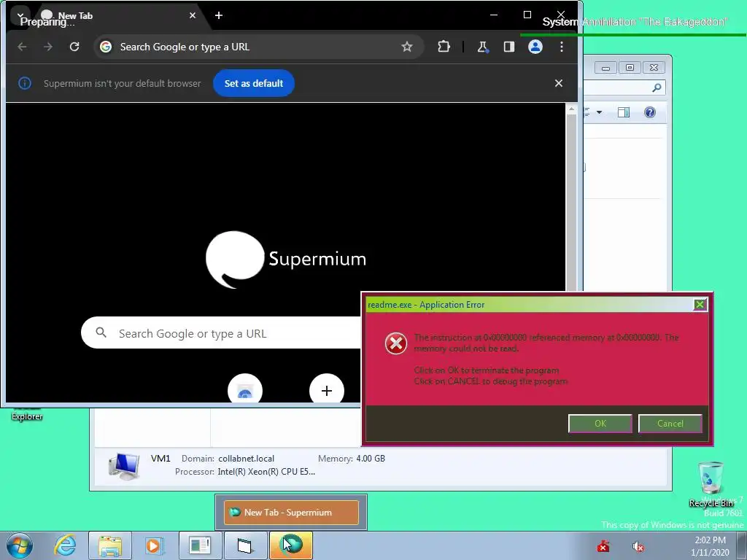Open the profile avatar icon
This screenshot has width=747, height=560.
click(535, 47)
